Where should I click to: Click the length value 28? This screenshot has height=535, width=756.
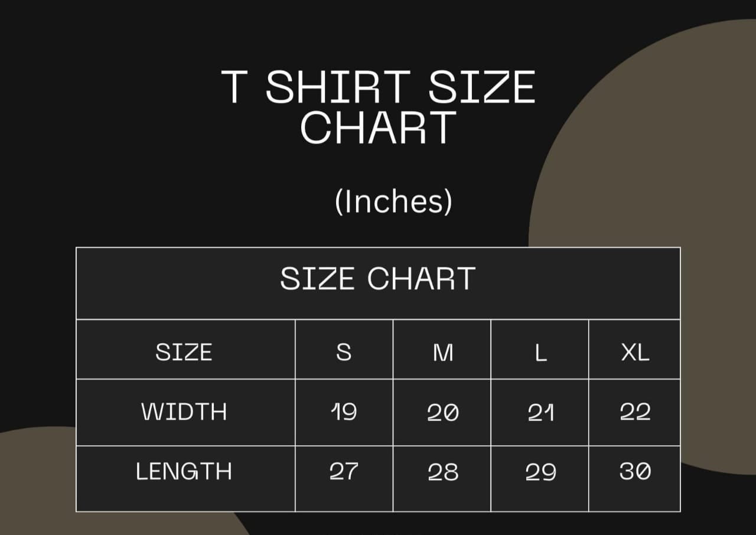point(442,472)
